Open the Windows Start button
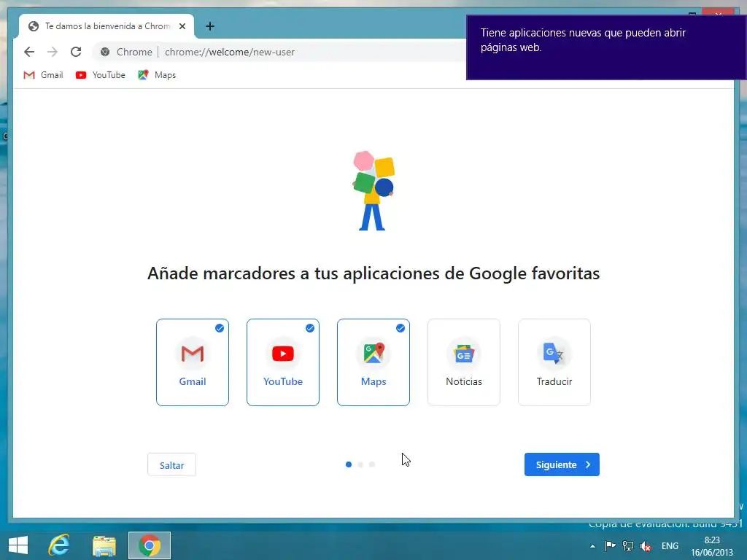Viewport: 747px width, 560px height. 18,545
